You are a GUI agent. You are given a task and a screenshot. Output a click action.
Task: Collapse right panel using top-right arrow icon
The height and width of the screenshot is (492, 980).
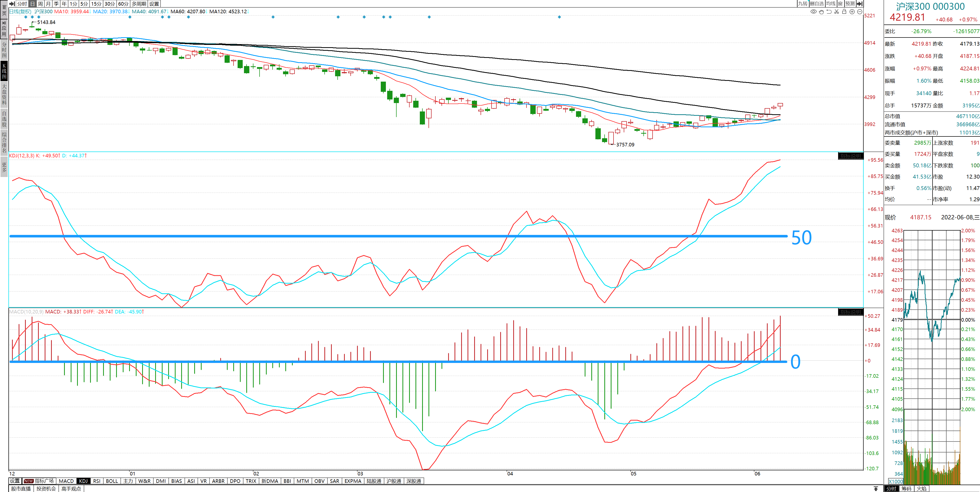click(x=859, y=4)
